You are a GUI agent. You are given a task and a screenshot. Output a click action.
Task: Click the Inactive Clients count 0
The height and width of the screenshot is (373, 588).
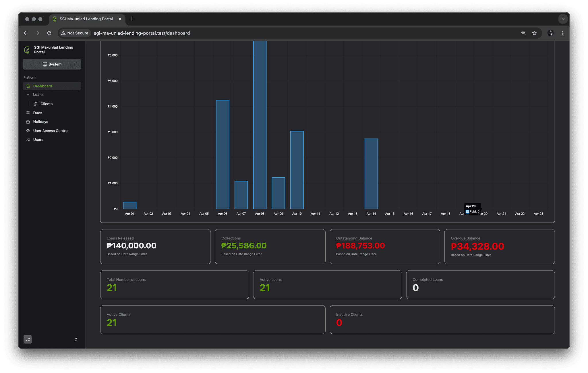pos(339,323)
